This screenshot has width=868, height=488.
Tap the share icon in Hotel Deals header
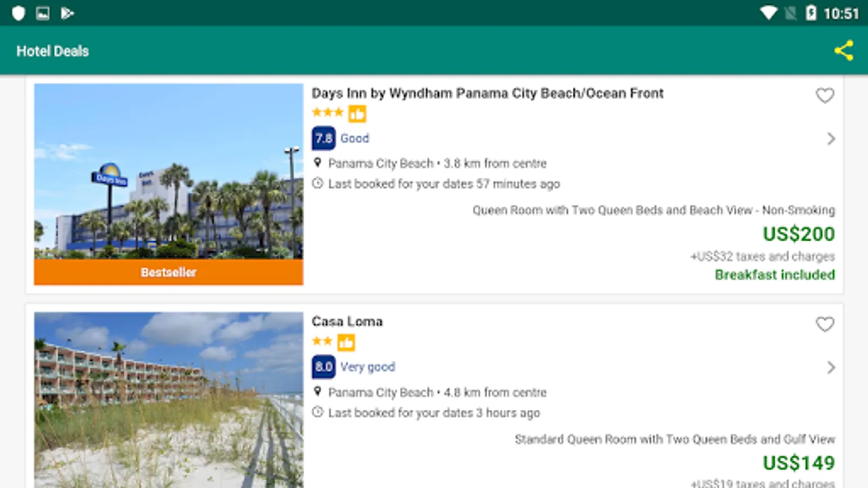844,50
